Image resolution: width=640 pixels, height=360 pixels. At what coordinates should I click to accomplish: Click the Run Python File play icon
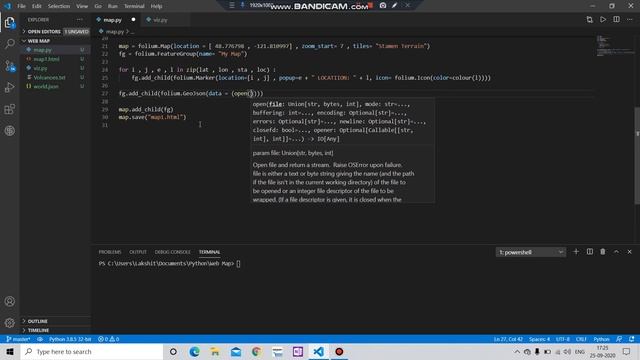(603, 20)
